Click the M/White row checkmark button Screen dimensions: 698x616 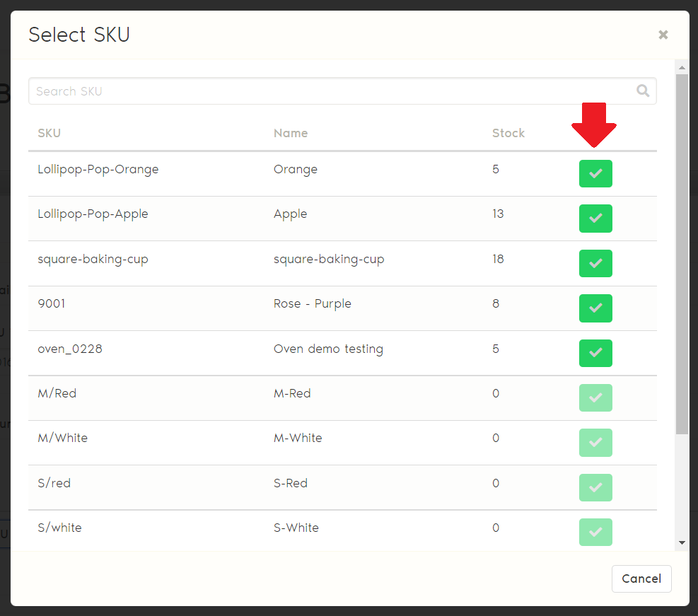click(595, 443)
